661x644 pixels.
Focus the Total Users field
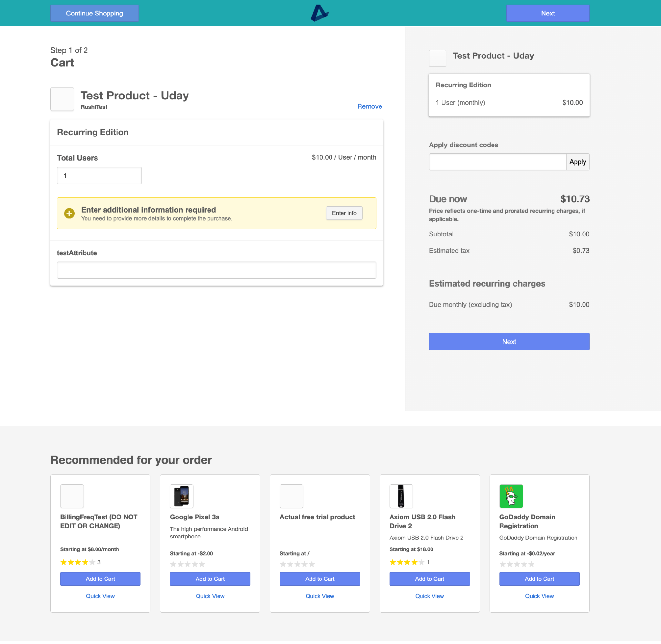pos(99,176)
